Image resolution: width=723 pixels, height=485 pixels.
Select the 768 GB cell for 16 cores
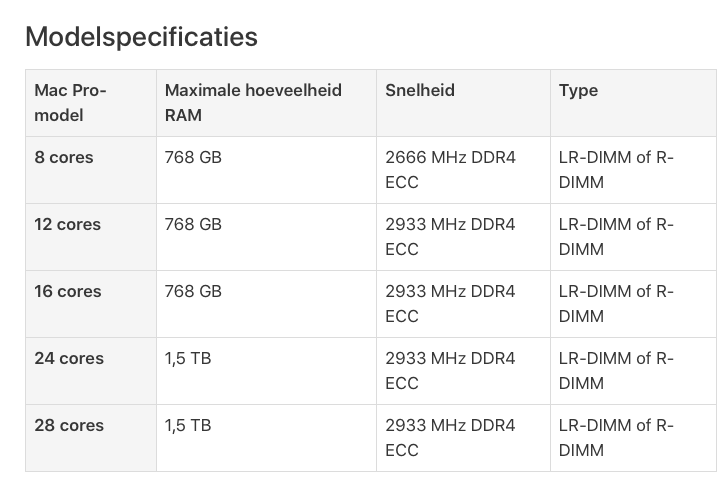(193, 291)
